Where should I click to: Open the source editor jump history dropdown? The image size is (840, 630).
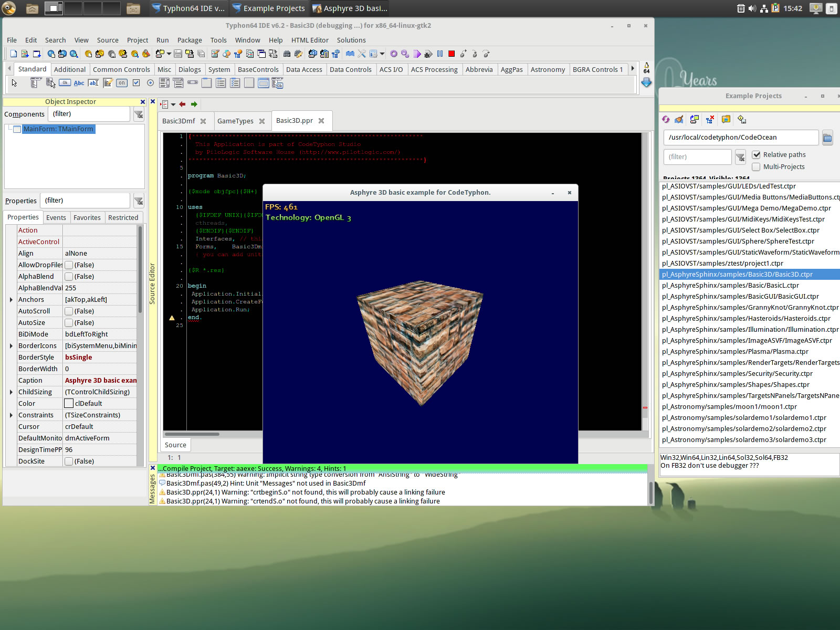tap(173, 104)
